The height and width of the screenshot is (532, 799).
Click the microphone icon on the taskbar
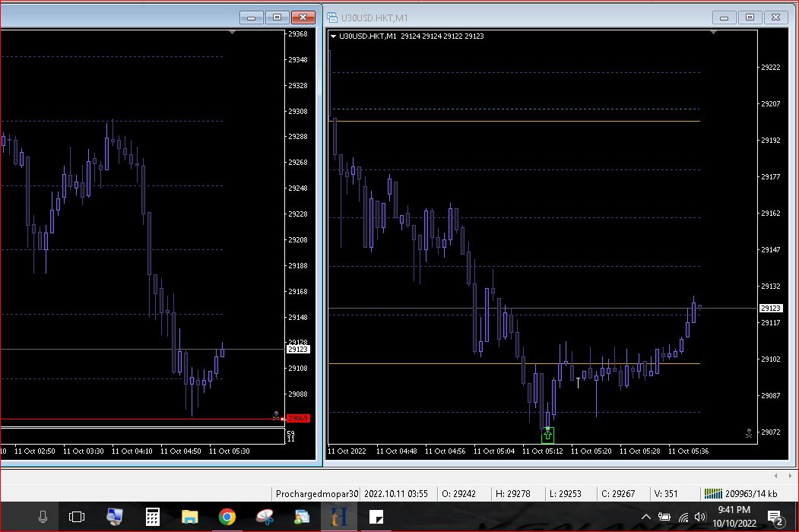pyautogui.click(x=43, y=518)
